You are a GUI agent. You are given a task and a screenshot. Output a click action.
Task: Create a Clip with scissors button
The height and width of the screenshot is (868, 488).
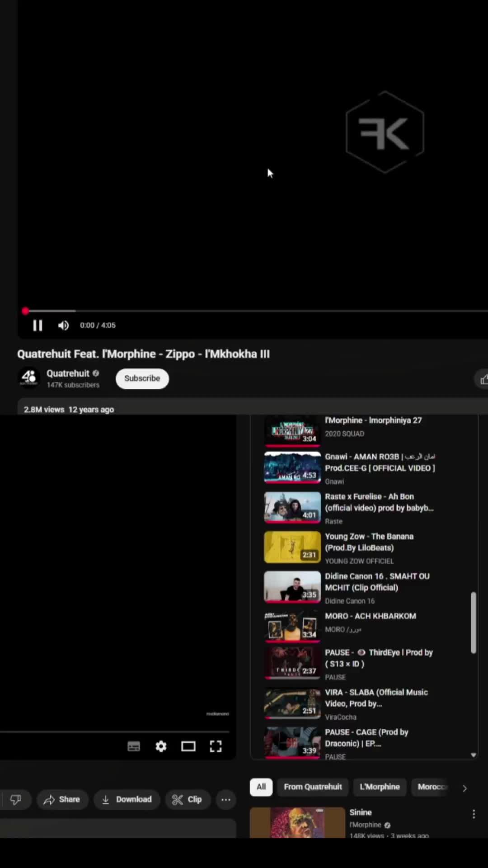tap(187, 799)
